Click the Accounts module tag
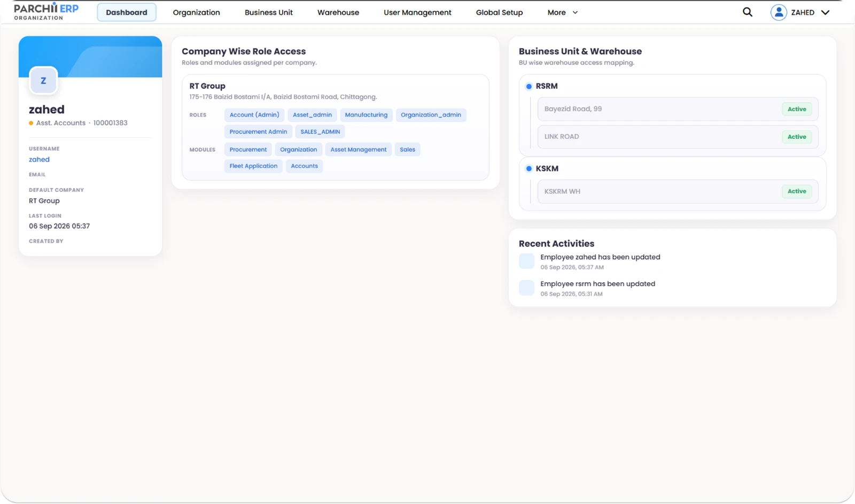 pyautogui.click(x=304, y=166)
